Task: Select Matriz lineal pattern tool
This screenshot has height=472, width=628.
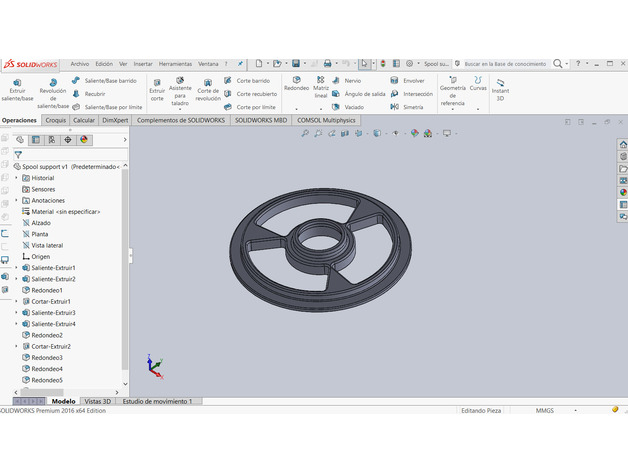Action: pyautogui.click(x=321, y=87)
